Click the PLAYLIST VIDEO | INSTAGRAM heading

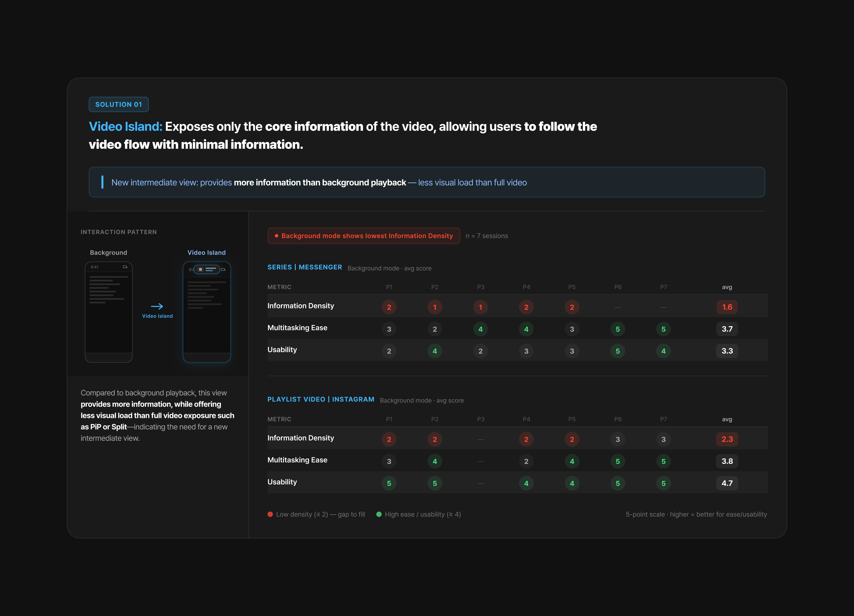(321, 399)
